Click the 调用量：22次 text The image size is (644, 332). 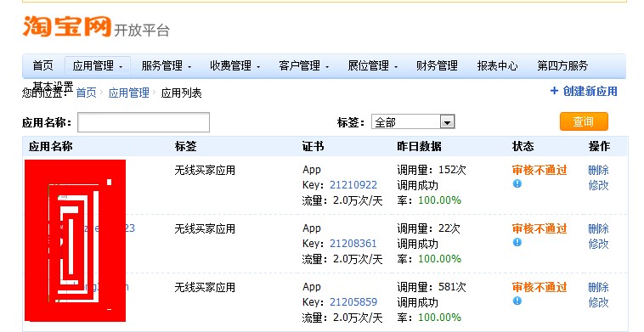(429, 228)
